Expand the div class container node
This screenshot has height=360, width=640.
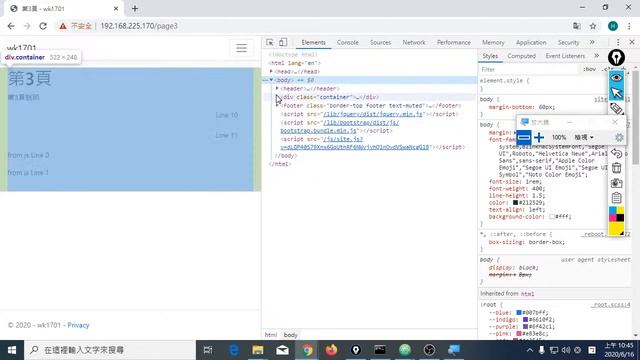(278, 97)
